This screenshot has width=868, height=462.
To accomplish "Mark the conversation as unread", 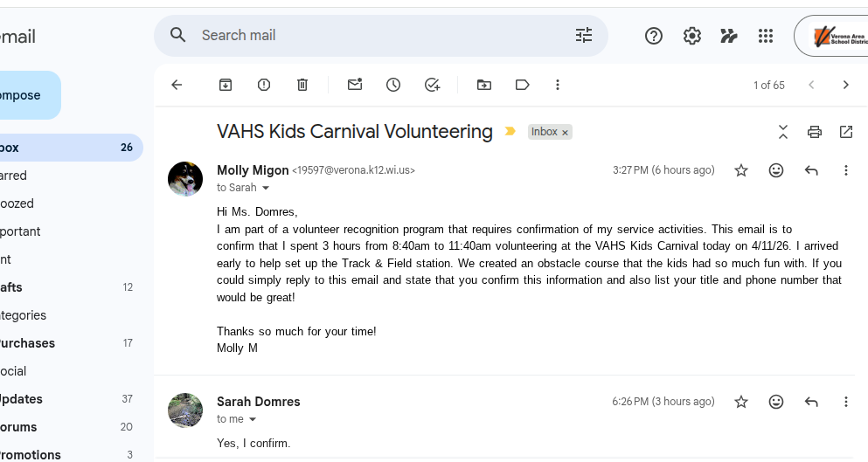I will click(x=355, y=85).
